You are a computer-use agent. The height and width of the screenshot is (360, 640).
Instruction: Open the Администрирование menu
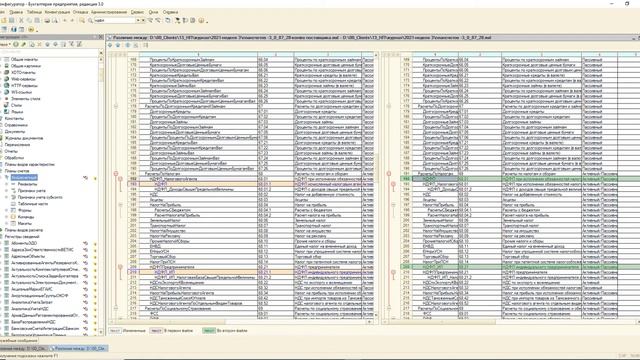tap(109, 12)
